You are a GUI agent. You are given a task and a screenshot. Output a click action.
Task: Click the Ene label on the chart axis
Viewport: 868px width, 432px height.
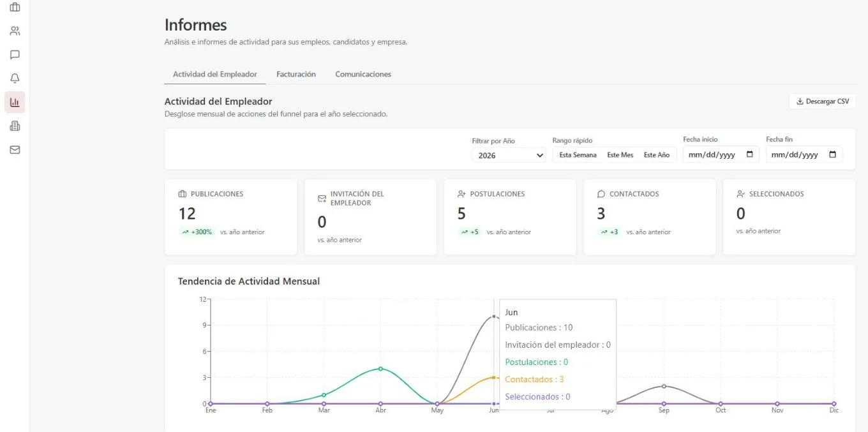[211, 410]
